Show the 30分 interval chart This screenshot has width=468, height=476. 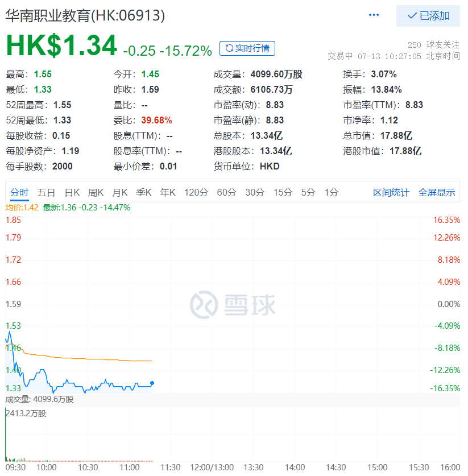255,192
